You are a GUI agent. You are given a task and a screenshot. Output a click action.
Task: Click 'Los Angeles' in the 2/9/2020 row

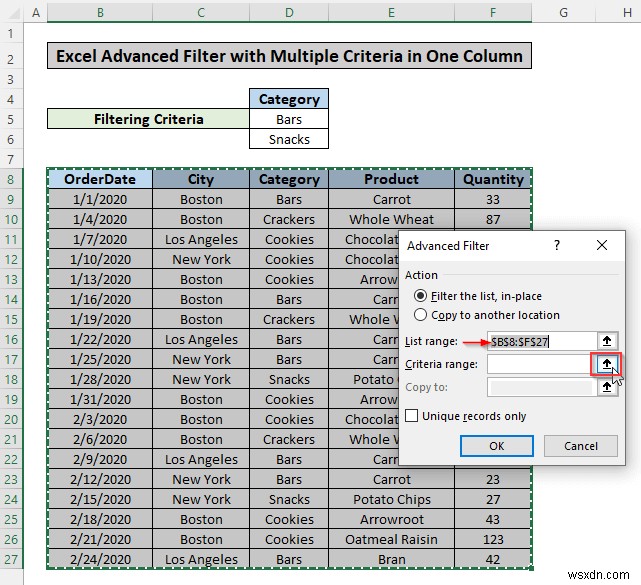click(x=201, y=459)
